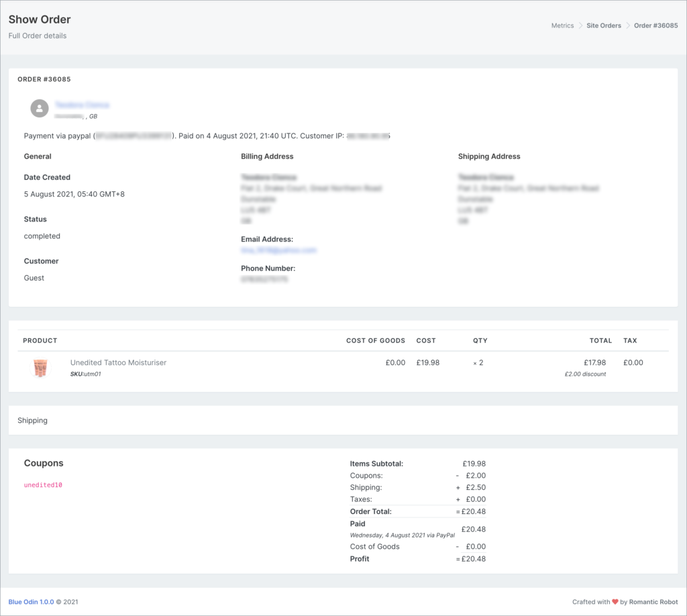Screen dimensions: 687x616
Task: Open the Unedited Tattoo Moisturiser product name
Action: coord(118,362)
